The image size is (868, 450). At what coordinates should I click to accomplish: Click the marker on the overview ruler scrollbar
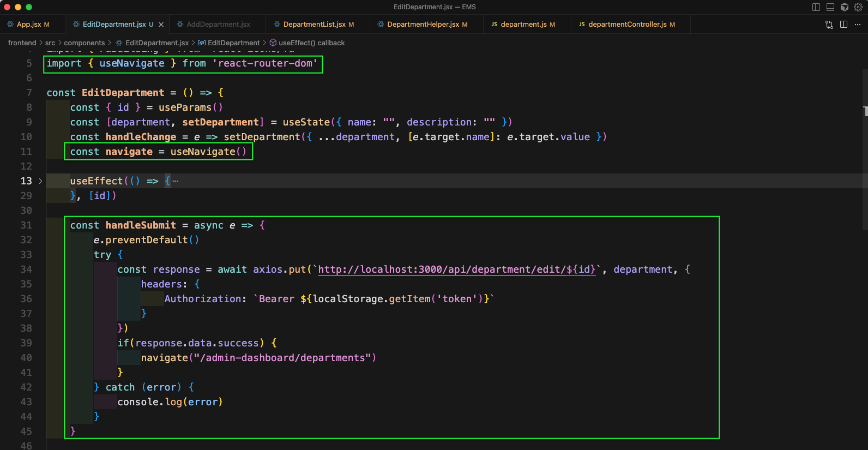(866, 111)
